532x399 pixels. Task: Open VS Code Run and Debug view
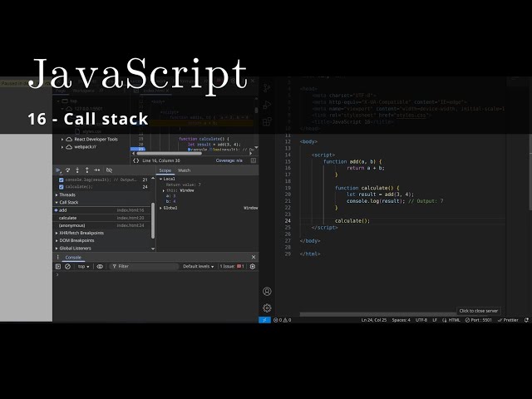[x=267, y=105]
